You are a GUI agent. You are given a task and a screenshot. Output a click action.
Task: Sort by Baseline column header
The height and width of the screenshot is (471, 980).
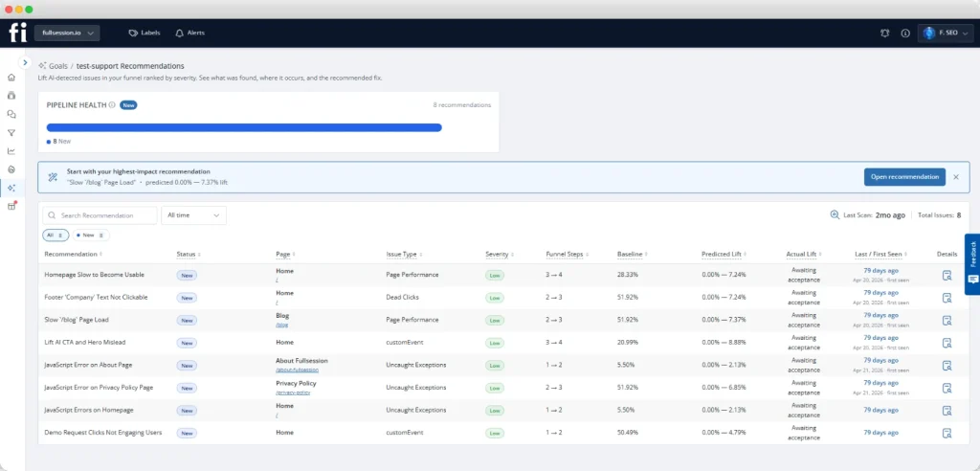point(633,254)
